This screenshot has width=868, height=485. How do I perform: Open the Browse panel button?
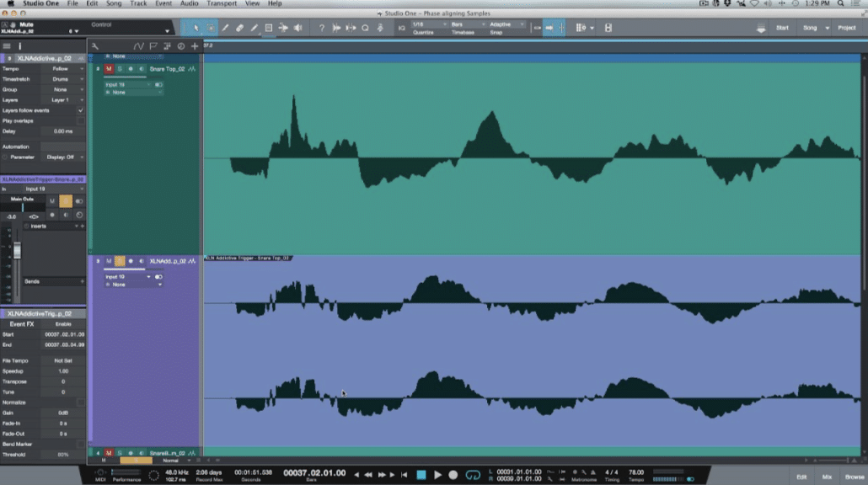click(855, 477)
